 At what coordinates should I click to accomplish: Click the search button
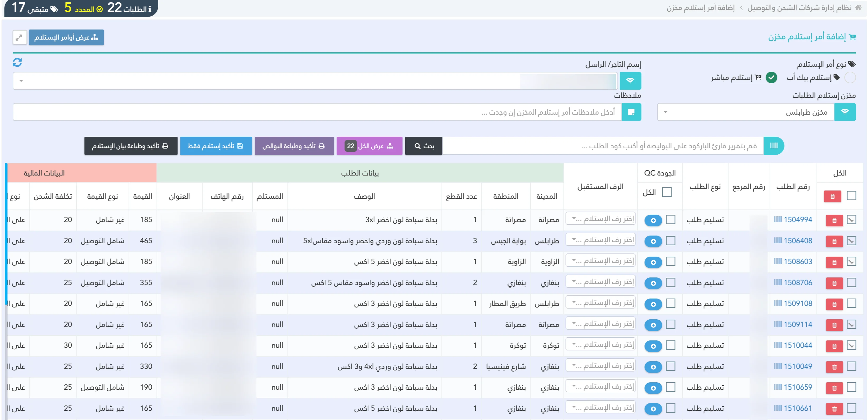pos(423,146)
